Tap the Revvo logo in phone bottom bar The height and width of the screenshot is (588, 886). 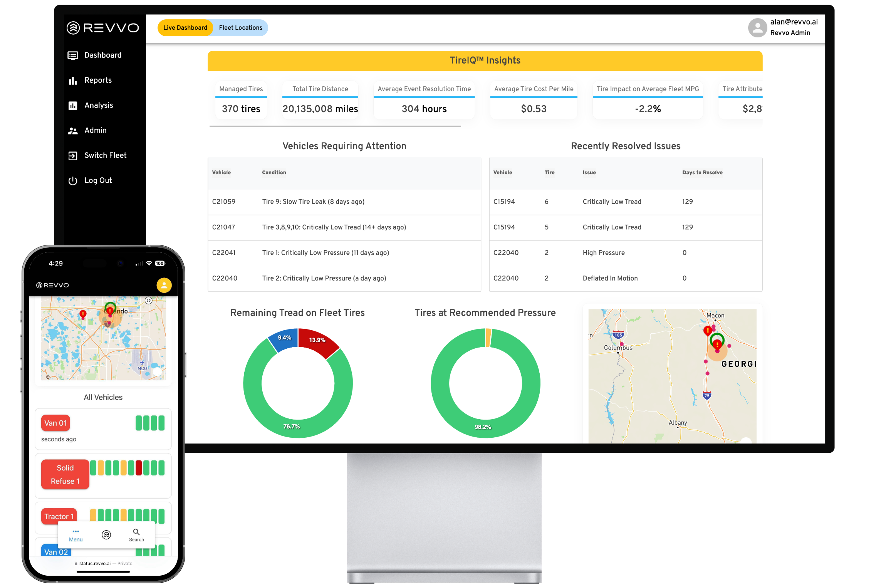point(106,535)
